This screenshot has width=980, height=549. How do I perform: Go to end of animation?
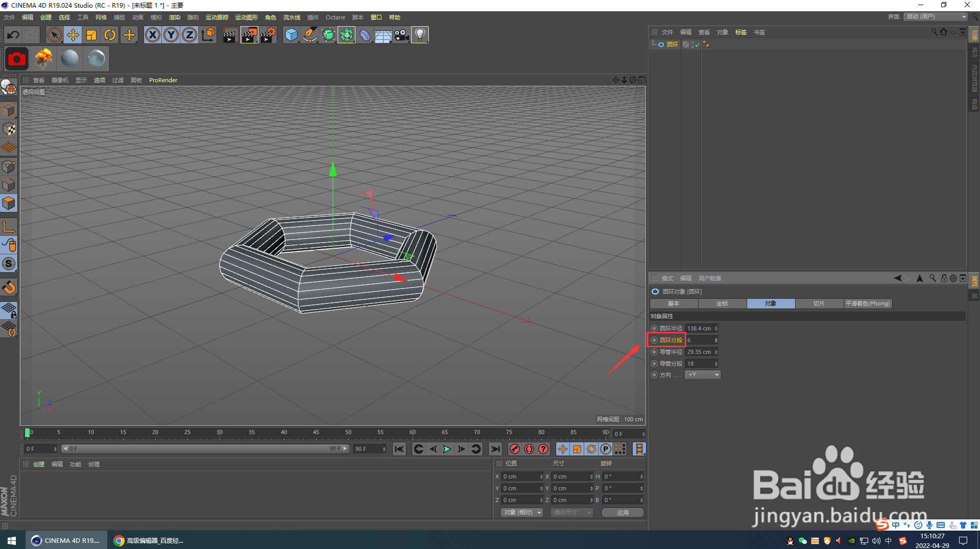pos(495,449)
